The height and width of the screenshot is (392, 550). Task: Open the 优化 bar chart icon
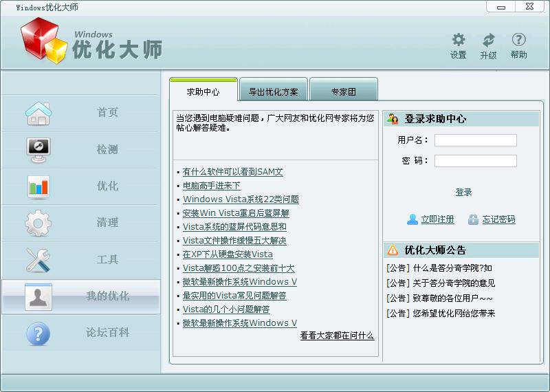pyautogui.click(x=38, y=187)
